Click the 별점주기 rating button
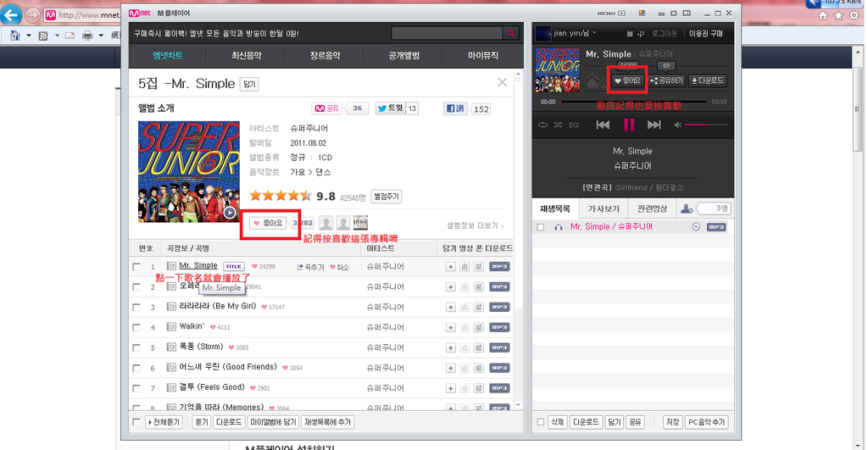The width and height of the screenshot is (868, 450). (x=387, y=197)
